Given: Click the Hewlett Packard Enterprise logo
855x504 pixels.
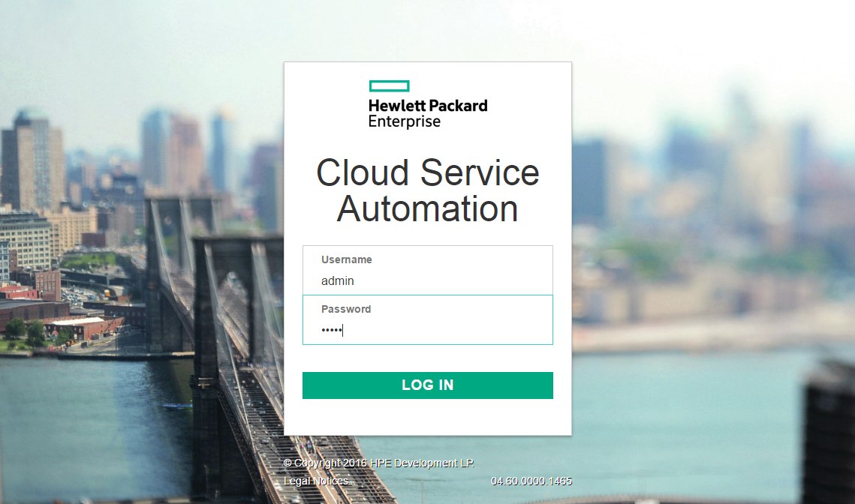Looking at the screenshot, I should (428, 104).
